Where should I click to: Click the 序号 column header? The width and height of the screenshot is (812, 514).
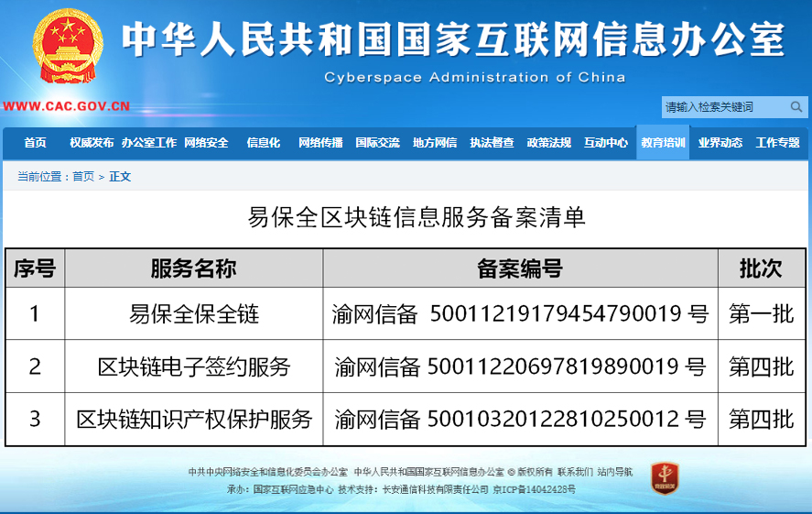click(35, 268)
